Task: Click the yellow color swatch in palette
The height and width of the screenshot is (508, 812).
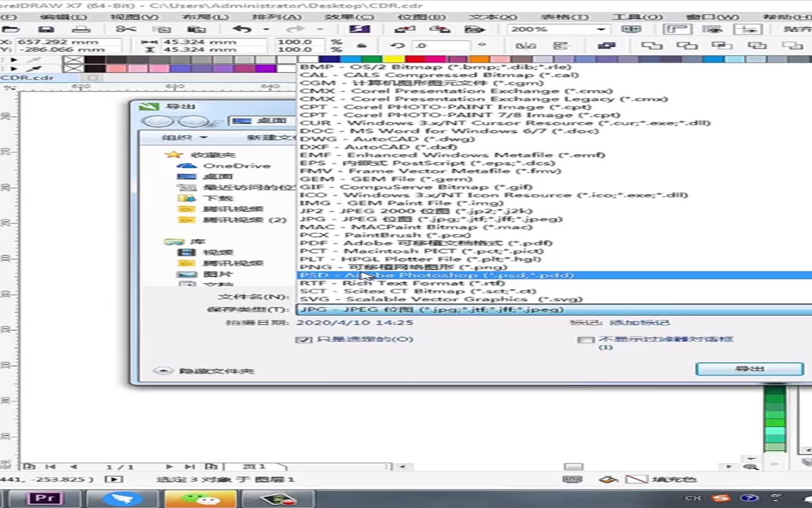Action: point(394,60)
